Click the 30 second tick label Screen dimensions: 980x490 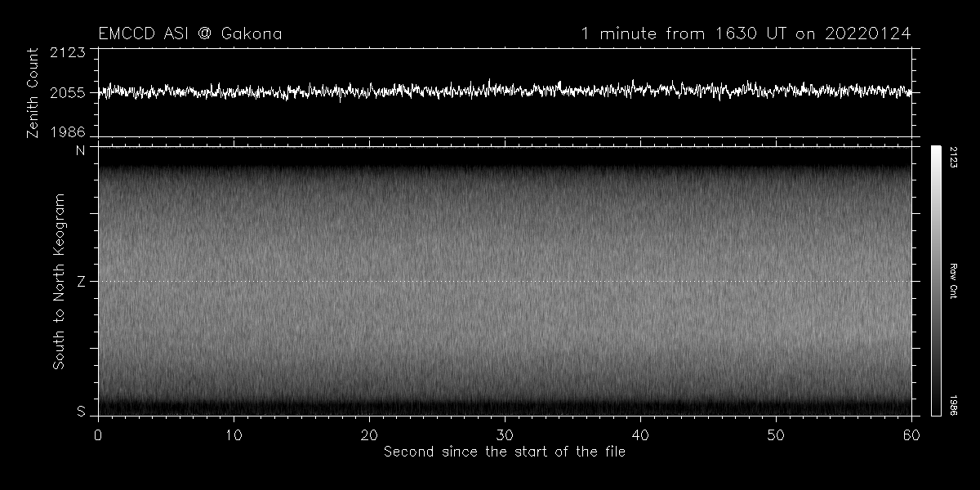505,434
